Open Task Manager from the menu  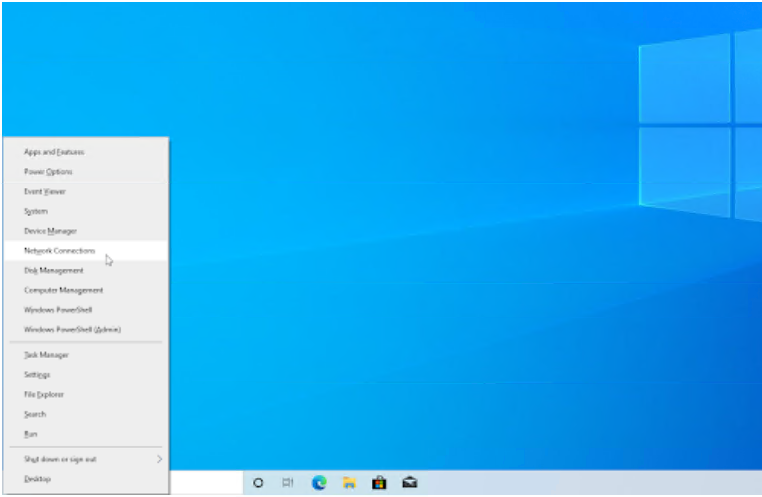(x=46, y=355)
